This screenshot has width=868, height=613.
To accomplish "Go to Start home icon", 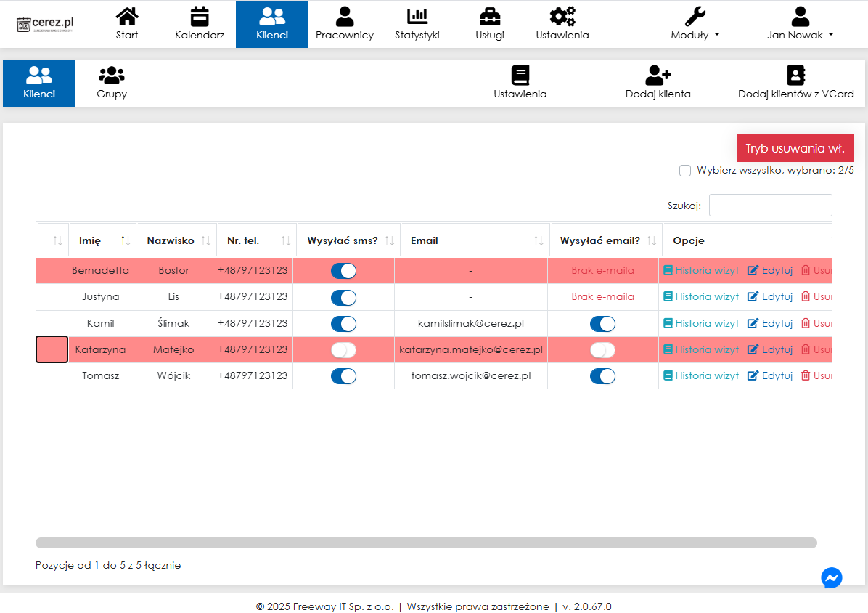I will tap(127, 17).
